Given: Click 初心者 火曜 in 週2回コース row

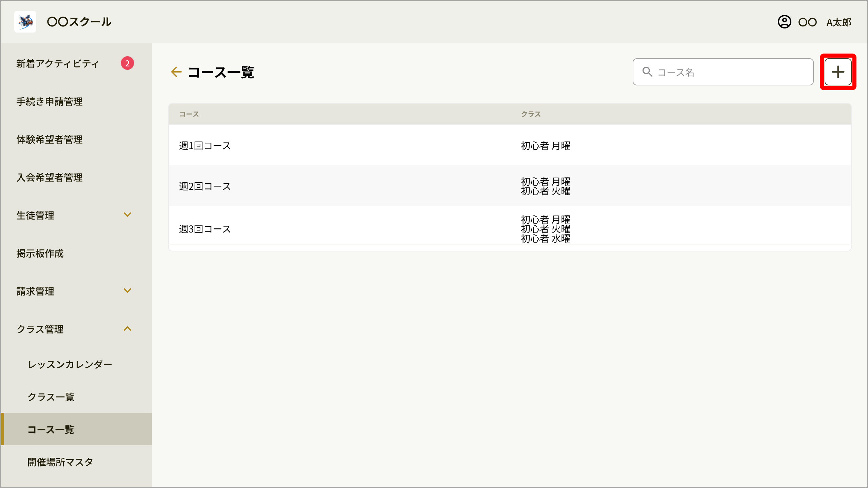Looking at the screenshot, I should [545, 191].
